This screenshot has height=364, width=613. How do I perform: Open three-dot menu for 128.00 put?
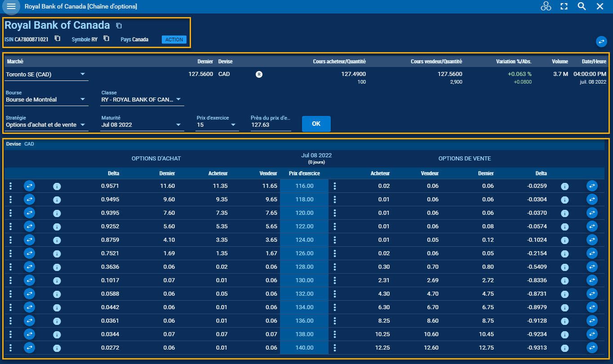point(334,267)
